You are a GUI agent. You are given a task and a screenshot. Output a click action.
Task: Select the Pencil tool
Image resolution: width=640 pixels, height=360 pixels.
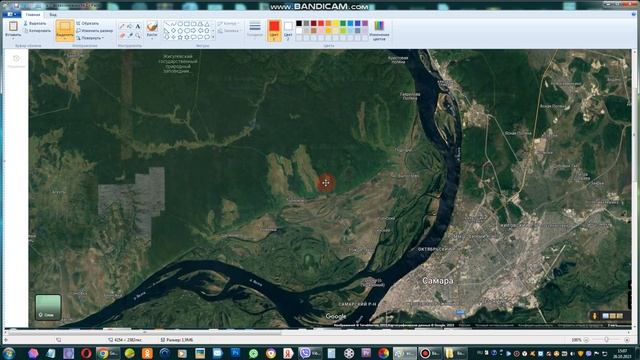(x=122, y=27)
